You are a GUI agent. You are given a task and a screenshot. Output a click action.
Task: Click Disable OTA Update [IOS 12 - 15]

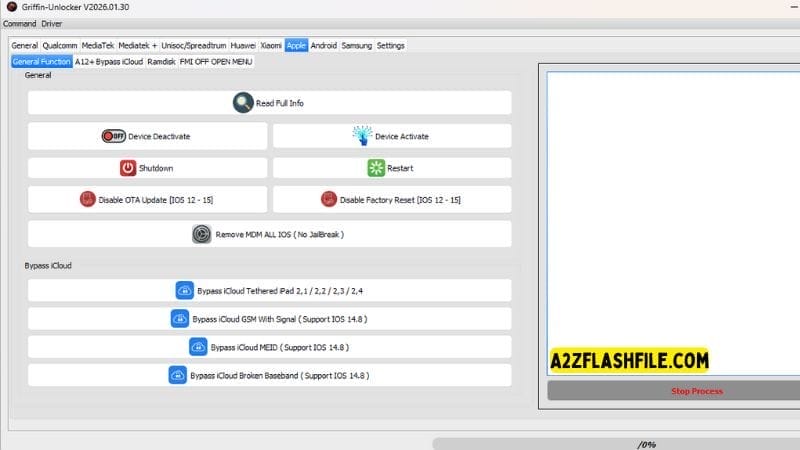(147, 199)
